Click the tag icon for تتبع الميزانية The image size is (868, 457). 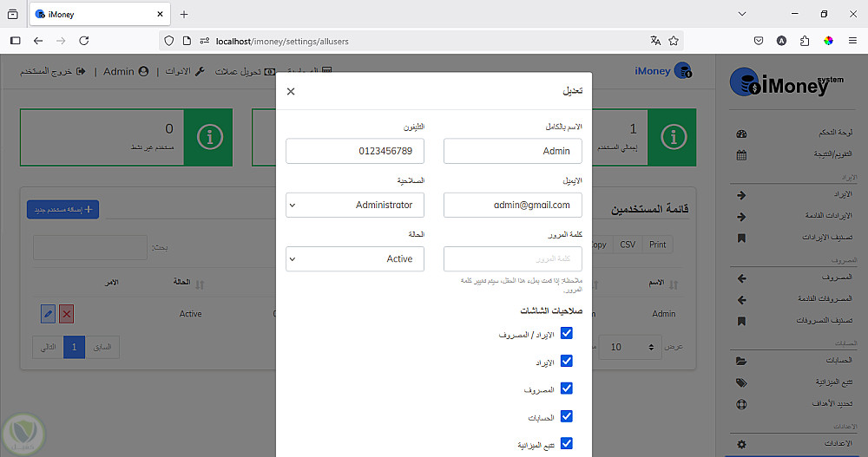[x=742, y=383]
